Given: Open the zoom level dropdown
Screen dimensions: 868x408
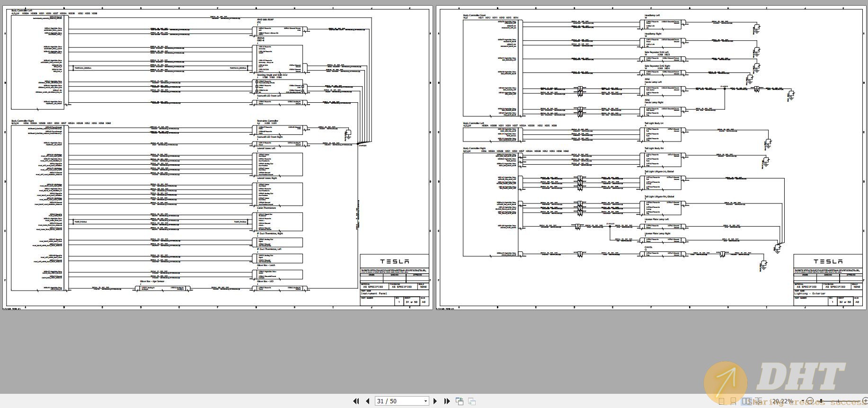Looking at the screenshot, I should 803,401.
